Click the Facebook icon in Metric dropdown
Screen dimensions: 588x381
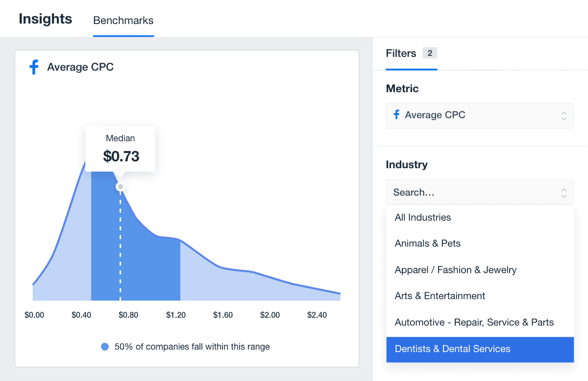point(396,115)
